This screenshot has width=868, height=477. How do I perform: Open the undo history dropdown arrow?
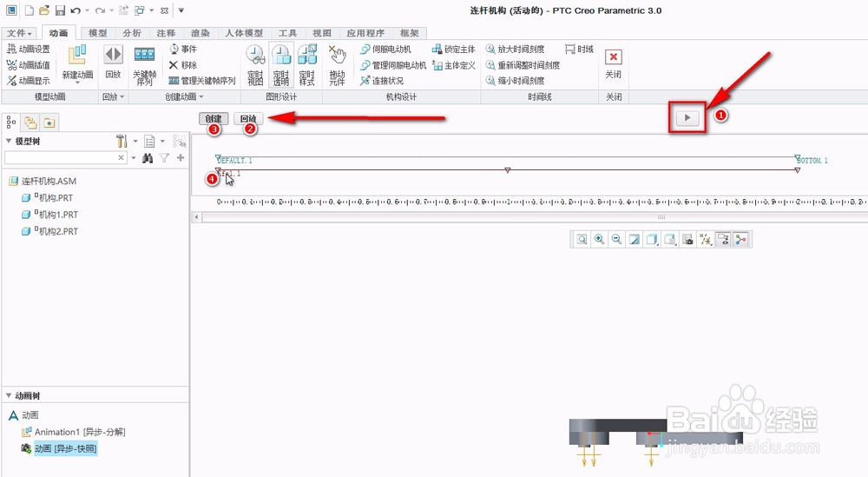pos(87,10)
